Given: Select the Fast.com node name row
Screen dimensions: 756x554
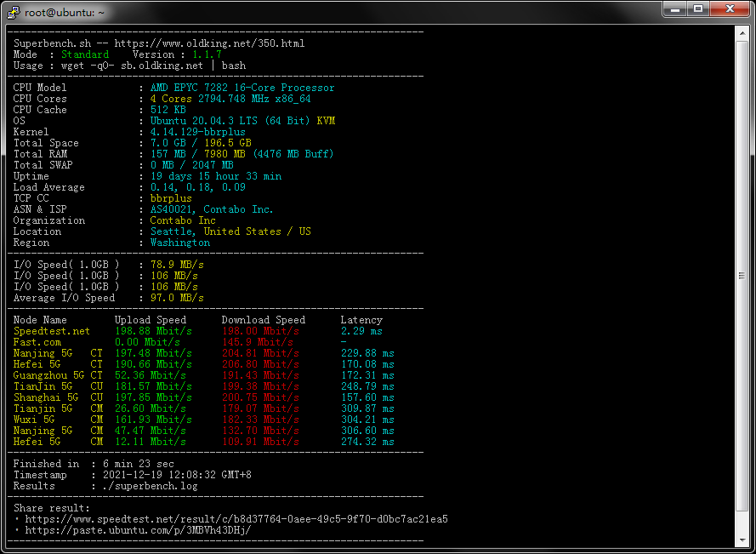Looking at the screenshot, I should 37,342.
